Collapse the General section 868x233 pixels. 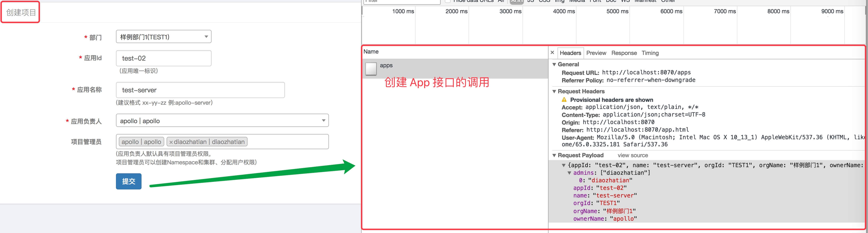pyautogui.click(x=554, y=64)
